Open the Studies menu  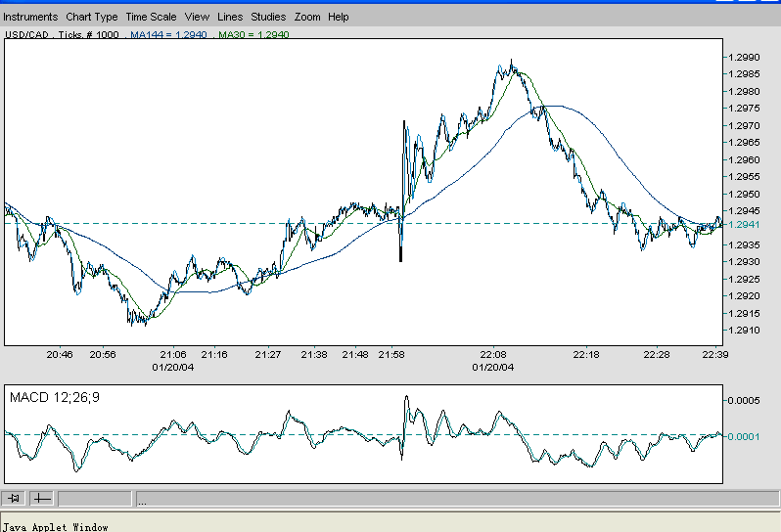(268, 17)
